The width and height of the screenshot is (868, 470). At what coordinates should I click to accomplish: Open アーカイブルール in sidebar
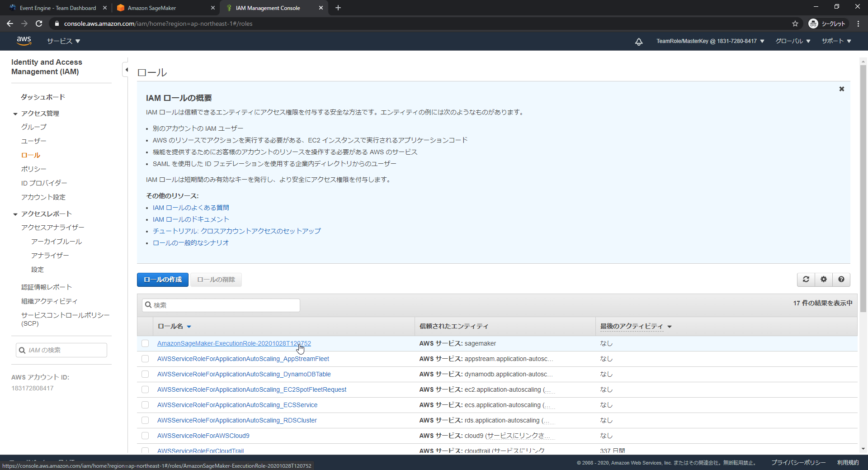[x=57, y=242]
